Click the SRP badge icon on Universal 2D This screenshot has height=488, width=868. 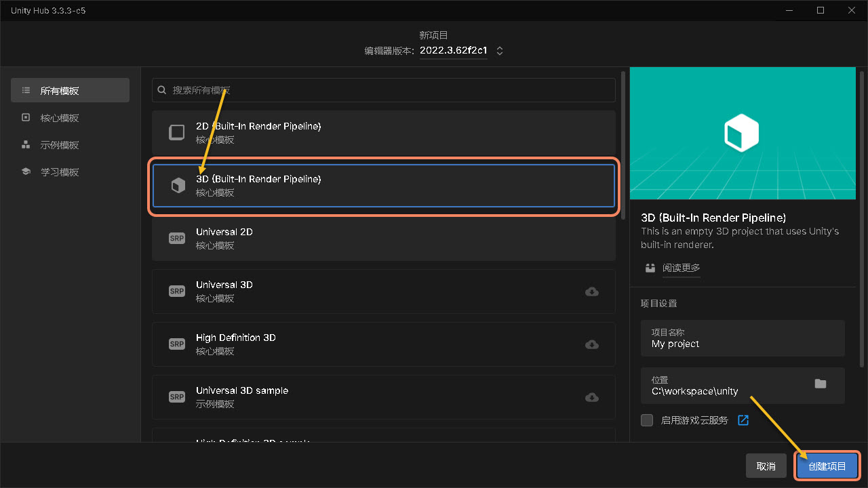(x=176, y=238)
